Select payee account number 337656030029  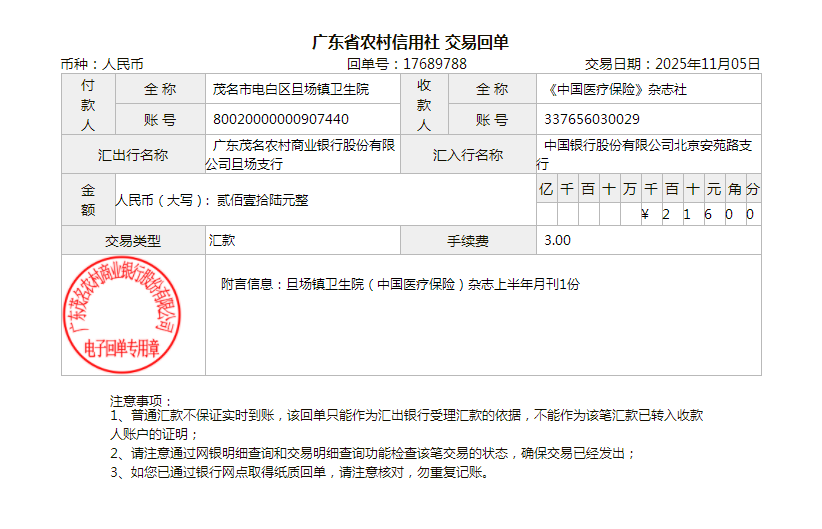tap(592, 120)
